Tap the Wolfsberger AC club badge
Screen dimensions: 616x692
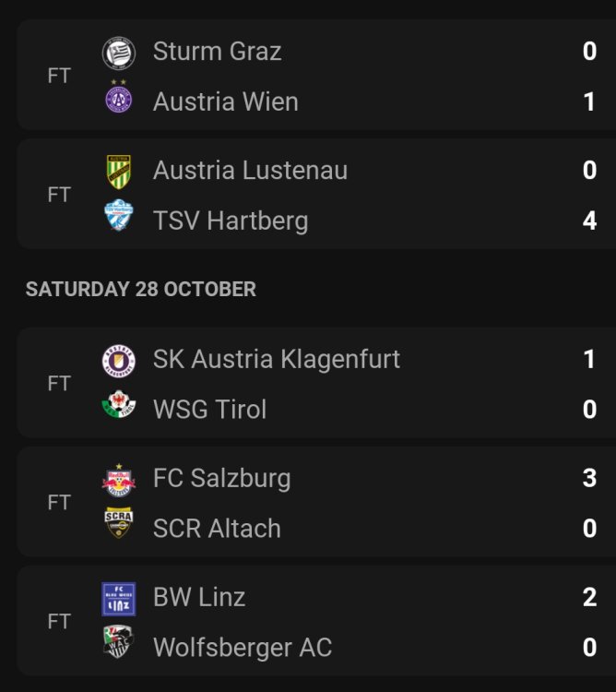tap(118, 645)
